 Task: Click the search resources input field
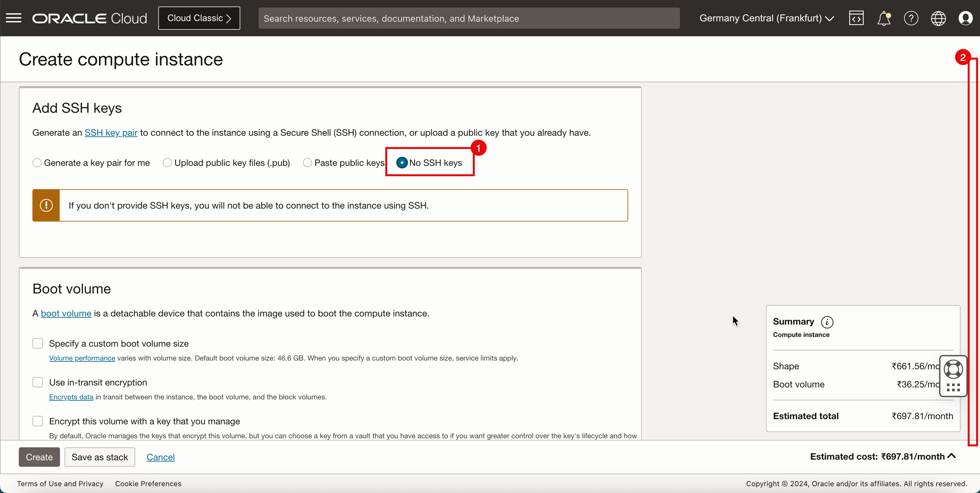tap(468, 18)
